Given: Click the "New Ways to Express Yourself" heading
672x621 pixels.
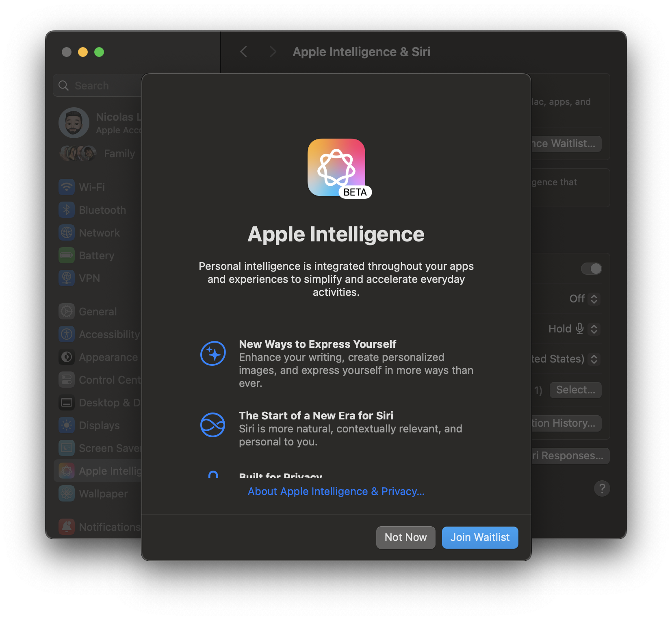Looking at the screenshot, I should point(317,344).
